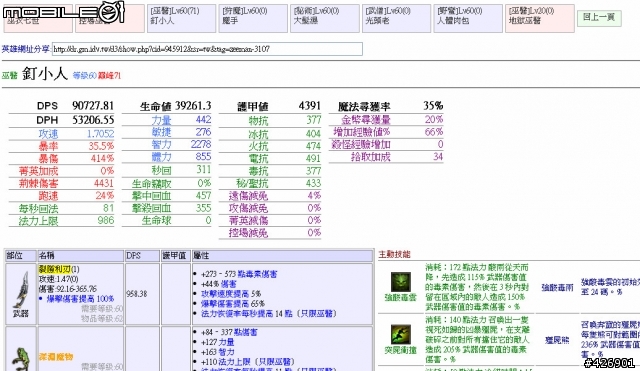Click the DPH value 53206.55
This screenshot has width=640, height=371.
pyautogui.click(x=93, y=120)
